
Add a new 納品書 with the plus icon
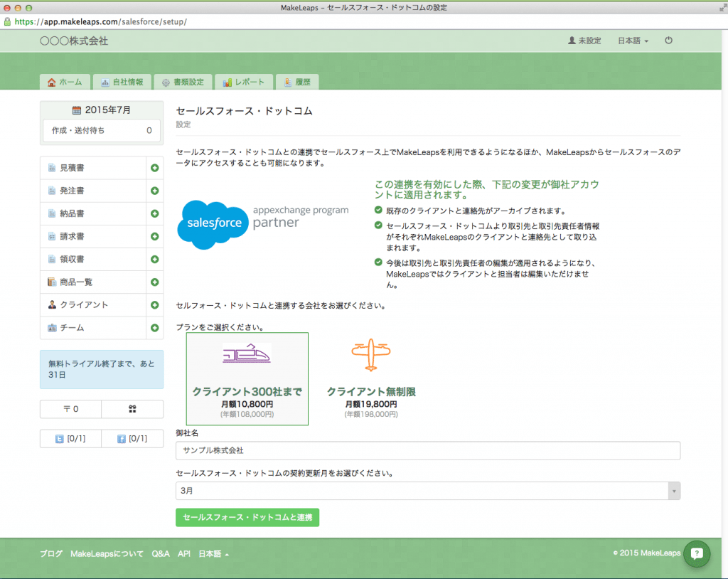point(154,213)
